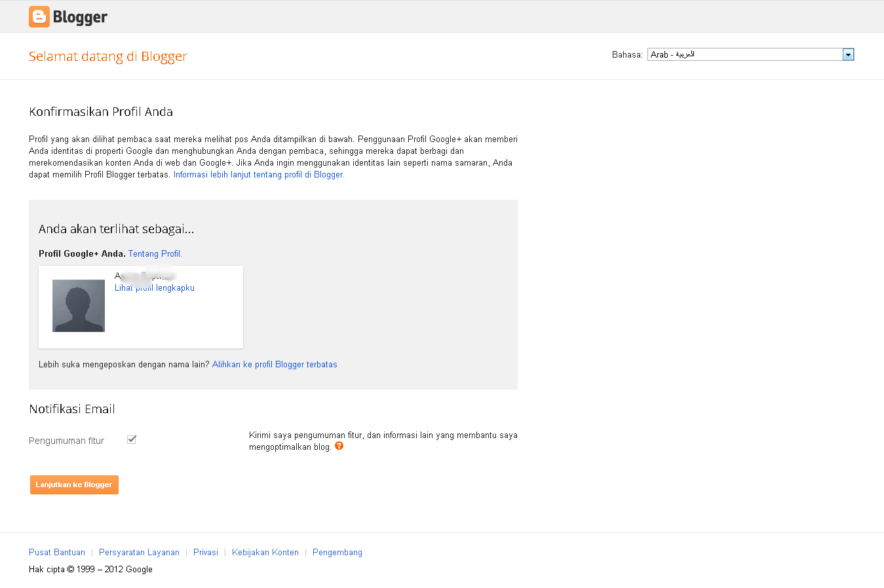Open the Tentang Profil link
Image resolution: width=884 pixels, height=588 pixels.
tap(155, 254)
